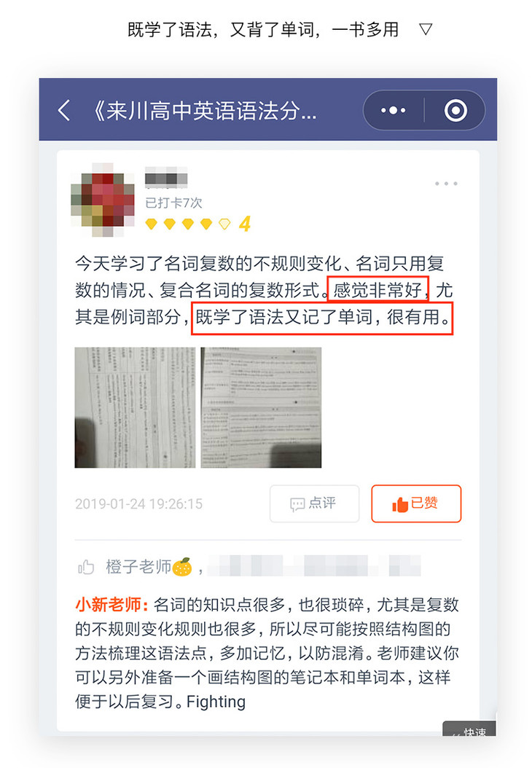Screen dimensions: 532x768
Task: Click the 《来川高中英语语法分... page title
Action: (205, 111)
